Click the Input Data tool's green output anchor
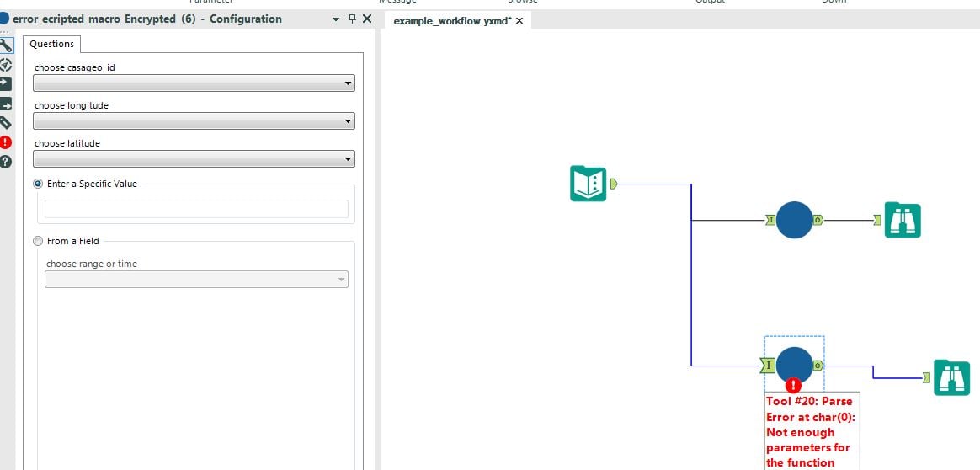This screenshot has width=980, height=470. click(x=614, y=184)
